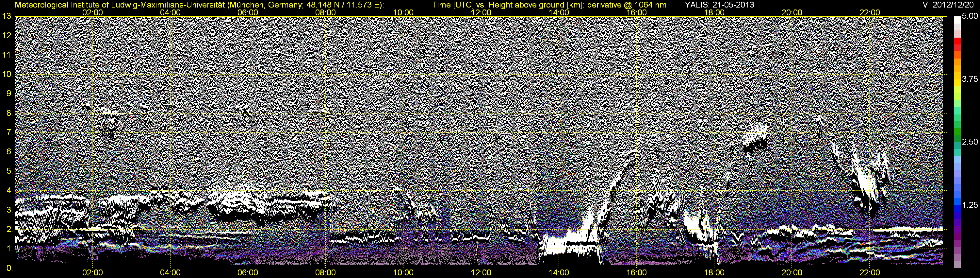Image resolution: width=980 pixels, height=278 pixels.
Task: Click the 11. height axis label
Action: (7, 55)
